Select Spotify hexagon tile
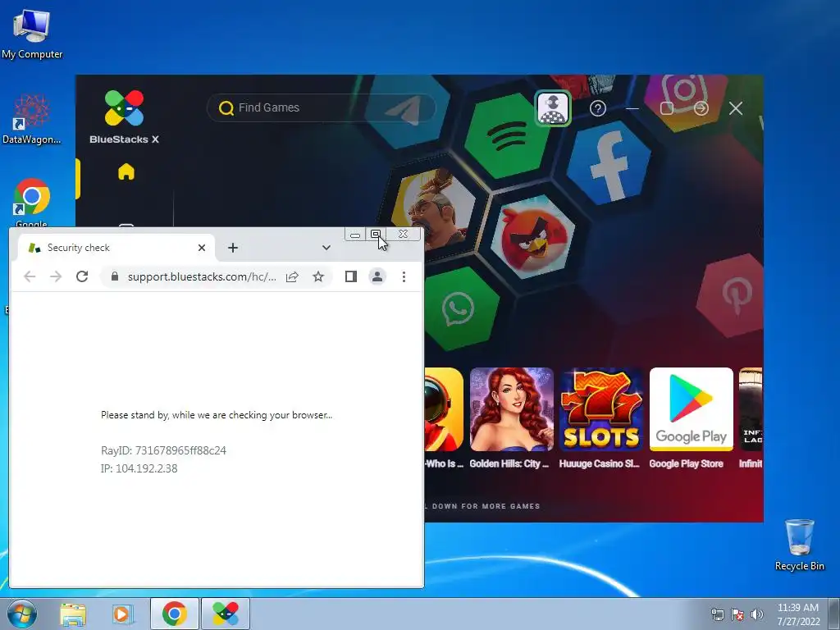 click(506, 136)
